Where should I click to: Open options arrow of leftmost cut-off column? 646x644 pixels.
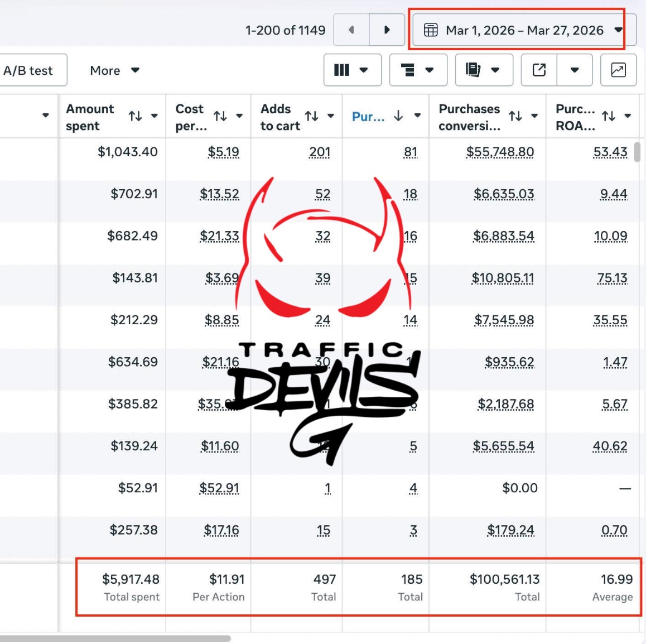(x=46, y=116)
